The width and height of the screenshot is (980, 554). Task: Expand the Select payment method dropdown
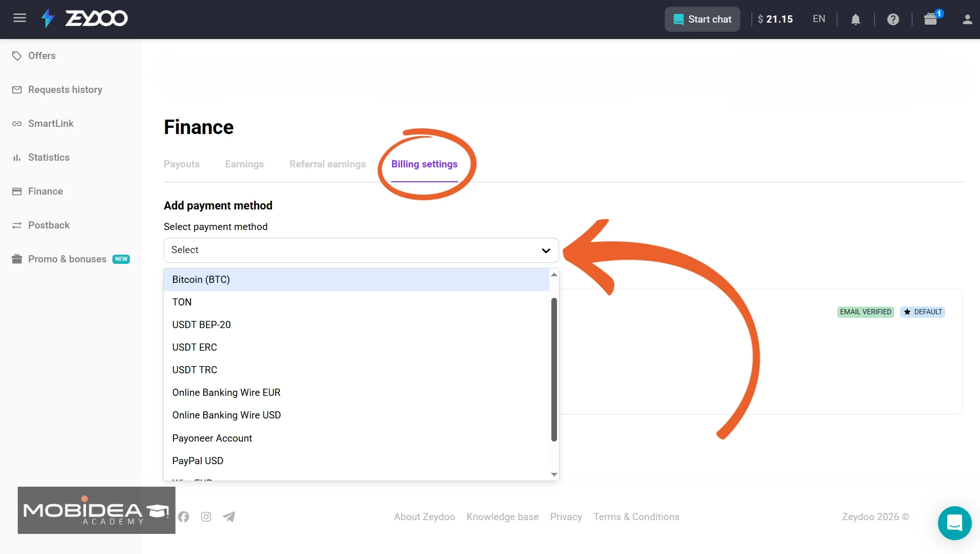pos(361,250)
